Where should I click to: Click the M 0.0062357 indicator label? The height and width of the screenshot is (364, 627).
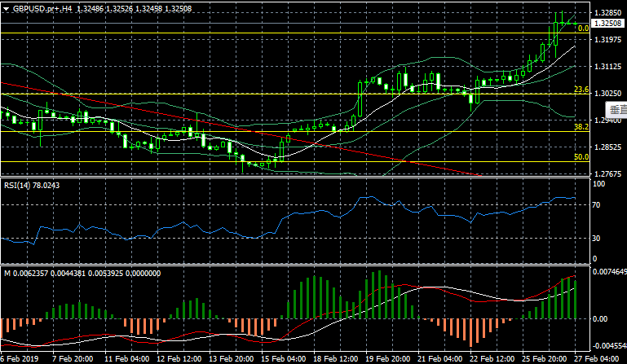point(82,274)
